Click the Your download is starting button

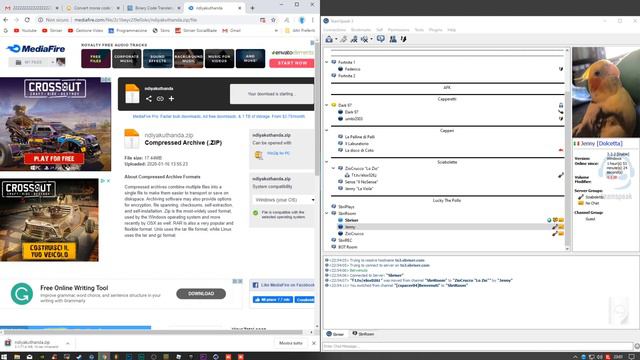pyautogui.click(x=271, y=94)
